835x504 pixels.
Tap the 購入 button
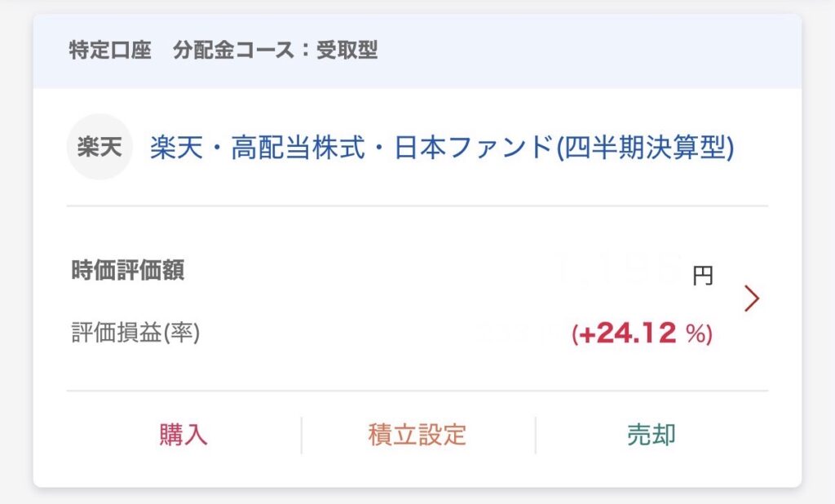(183, 435)
